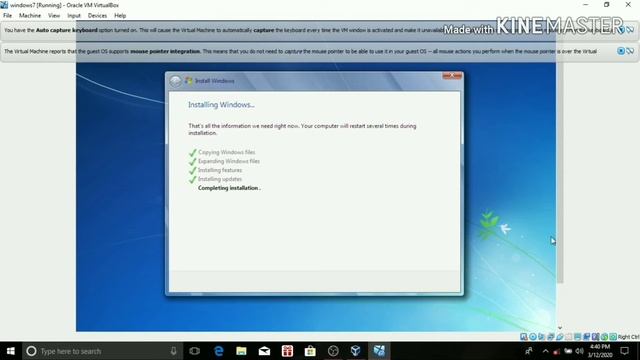Click the Right Ctrl host key label
640x360 pixels.
coord(629,337)
